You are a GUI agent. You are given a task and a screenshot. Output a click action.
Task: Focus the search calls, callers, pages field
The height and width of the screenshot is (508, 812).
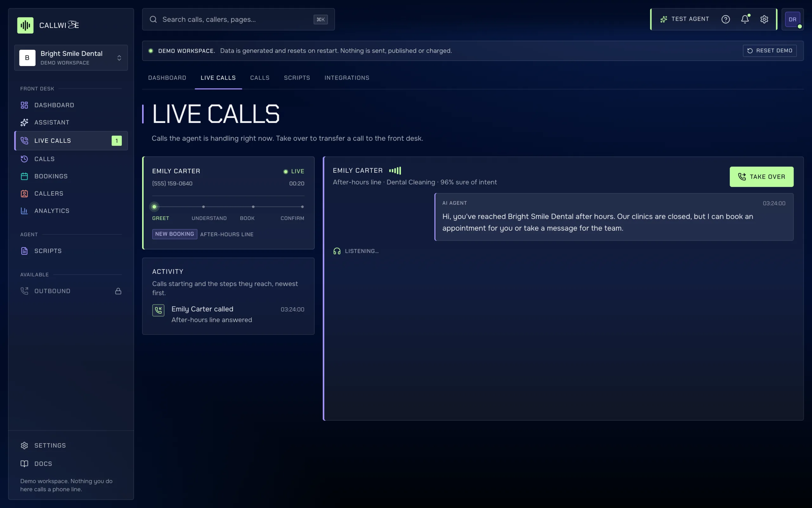[238, 19]
